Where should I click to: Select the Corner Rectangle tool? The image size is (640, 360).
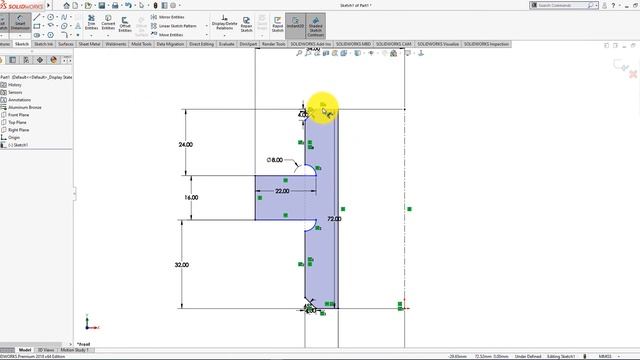pos(37,26)
